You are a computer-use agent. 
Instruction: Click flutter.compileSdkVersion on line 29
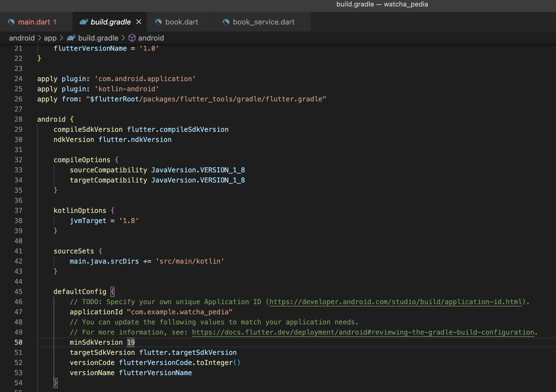(178, 130)
